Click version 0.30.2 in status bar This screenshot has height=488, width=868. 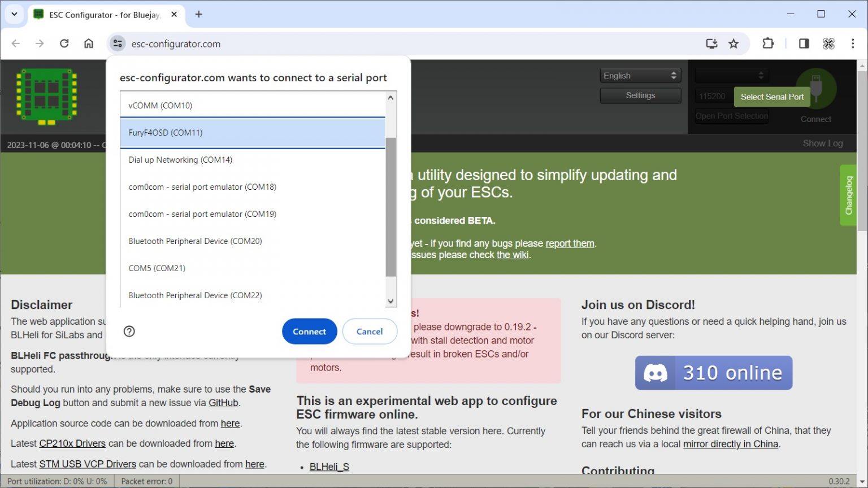point(839,481)
